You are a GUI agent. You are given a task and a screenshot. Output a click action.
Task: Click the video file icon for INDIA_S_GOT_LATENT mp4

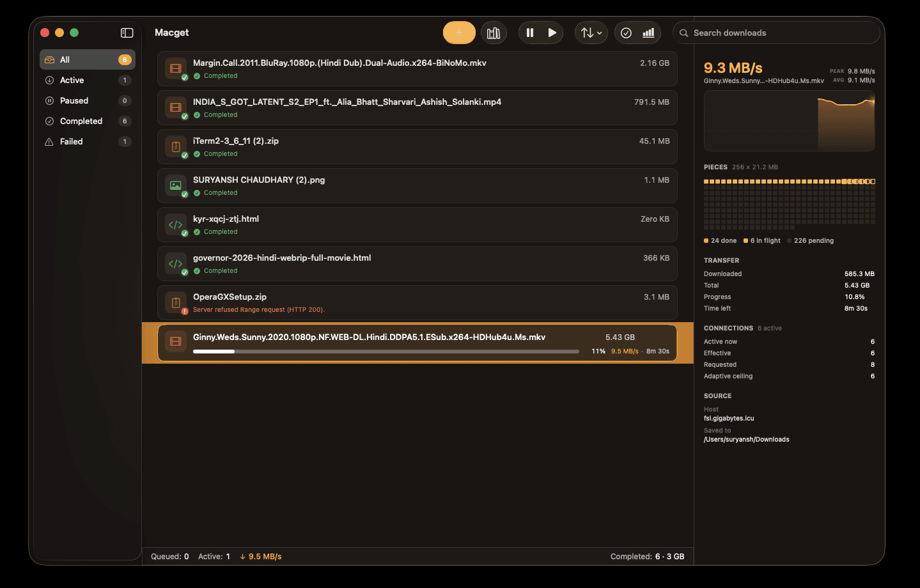(175, 107)
